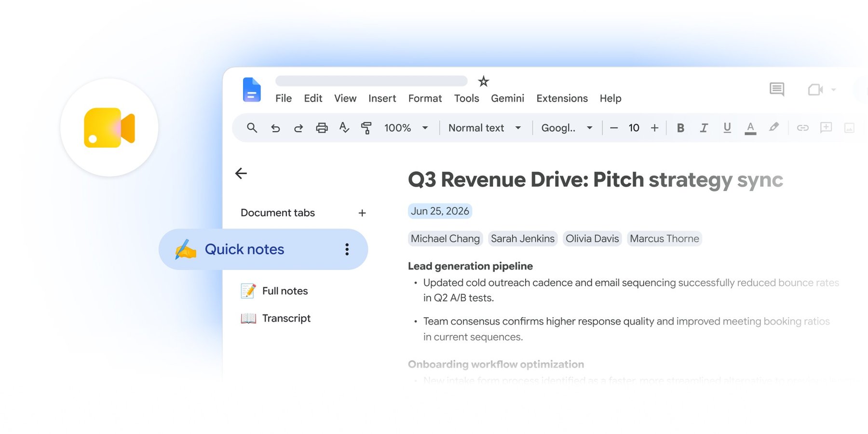Open the Format menu
The height and width of the screenshot is (434, 868).
click(425, 98)
